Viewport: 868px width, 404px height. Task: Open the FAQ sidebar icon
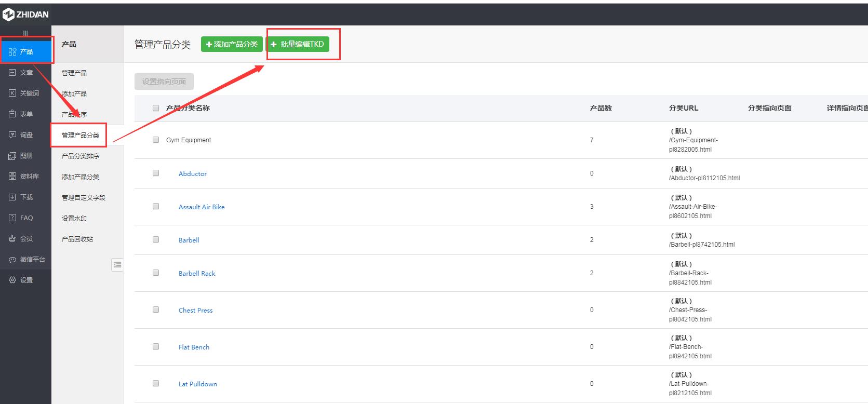12,218
